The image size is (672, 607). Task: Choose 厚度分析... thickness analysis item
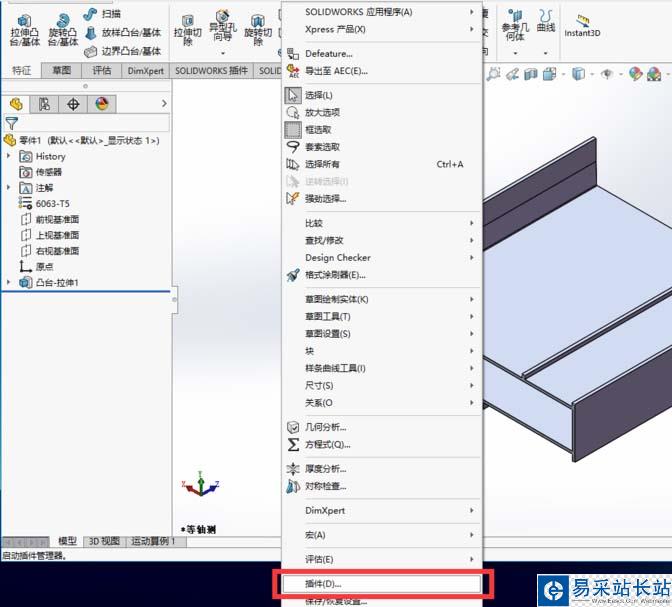tap(382, 469)
